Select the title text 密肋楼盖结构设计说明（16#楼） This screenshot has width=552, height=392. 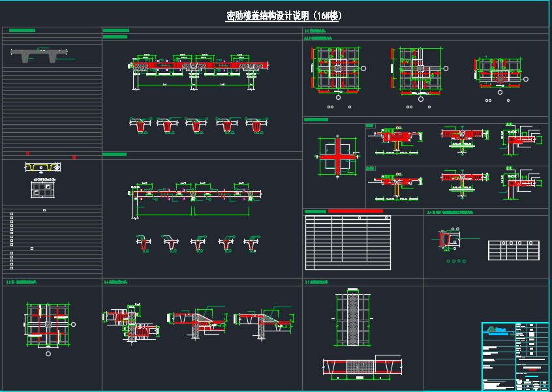pyautogui.click(x=283, y=16)
